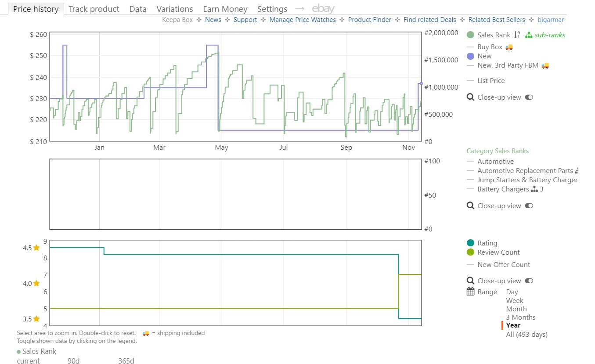This screenshot has height=364, width=595.
Task: Click the truck icon beside Buy Box
Action: click(x=509, y=47)
